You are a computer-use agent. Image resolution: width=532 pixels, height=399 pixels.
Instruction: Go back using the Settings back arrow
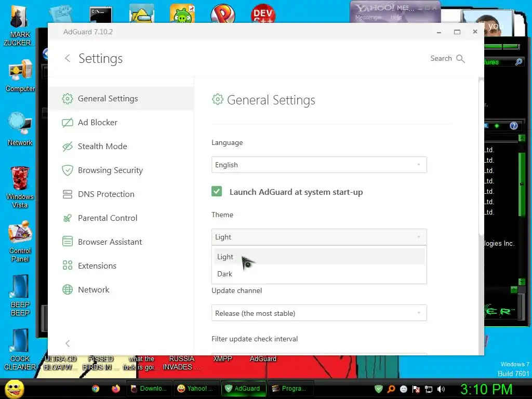(68, 58)
